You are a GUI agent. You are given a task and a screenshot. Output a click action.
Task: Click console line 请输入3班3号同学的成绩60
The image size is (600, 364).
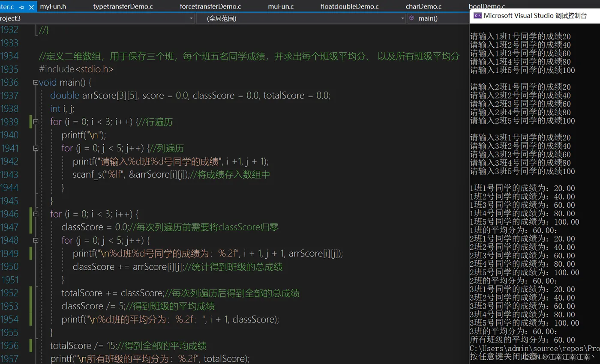pos(520,155)
